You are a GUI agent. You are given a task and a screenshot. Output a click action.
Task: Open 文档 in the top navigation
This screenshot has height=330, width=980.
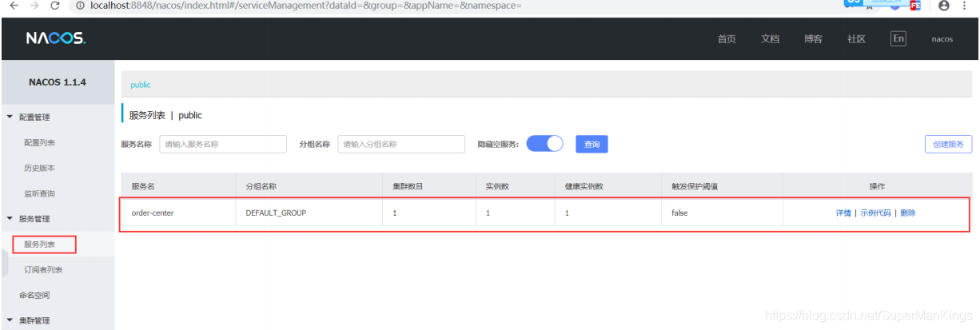(x=770, y=39)
